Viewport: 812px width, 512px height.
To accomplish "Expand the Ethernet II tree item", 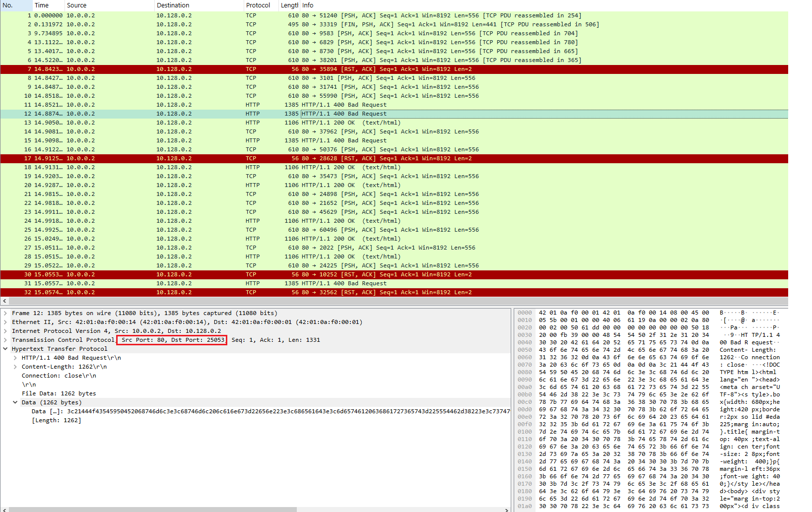I will coord(6,322).
